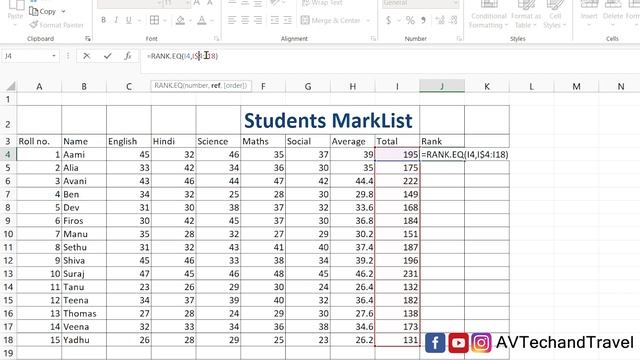Click the Total value 231 for Suraj
640x360 pixels.
tap(397, 273)
